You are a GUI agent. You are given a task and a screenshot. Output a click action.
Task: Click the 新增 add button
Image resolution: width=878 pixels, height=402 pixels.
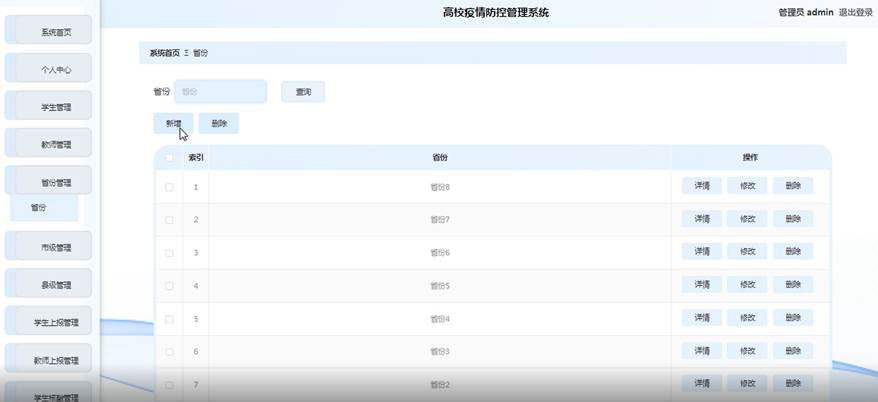point(174,123)
